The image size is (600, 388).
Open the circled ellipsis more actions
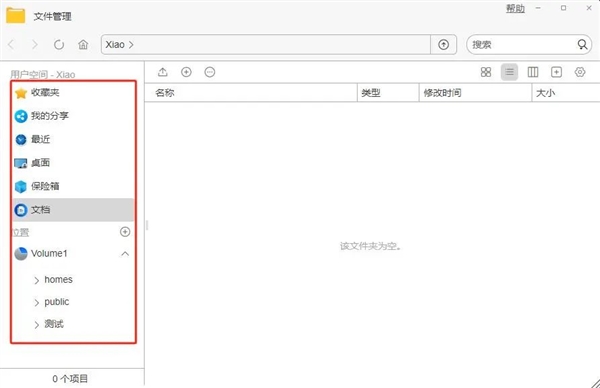pos(210,72)
